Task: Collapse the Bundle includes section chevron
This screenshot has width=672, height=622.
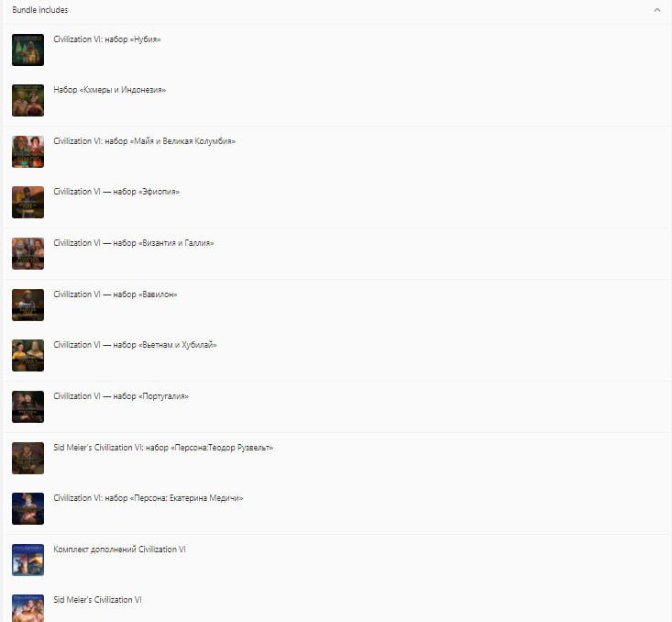Action: pos(657,10)
